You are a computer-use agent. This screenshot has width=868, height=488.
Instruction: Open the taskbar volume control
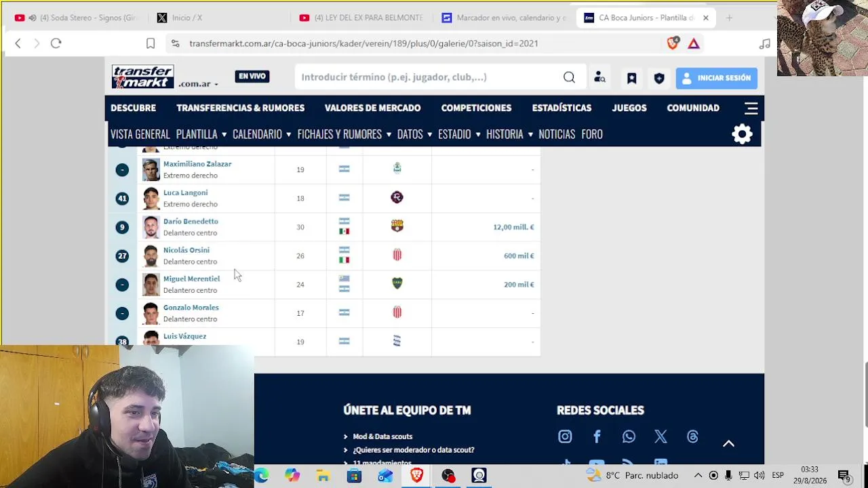click(x=759, y=475)
